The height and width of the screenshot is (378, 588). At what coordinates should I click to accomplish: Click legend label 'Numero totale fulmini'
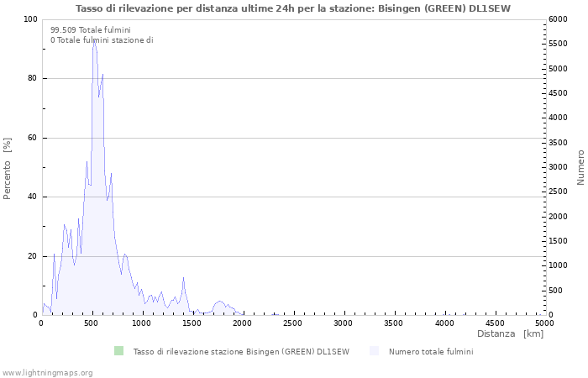tap(431, 352)
